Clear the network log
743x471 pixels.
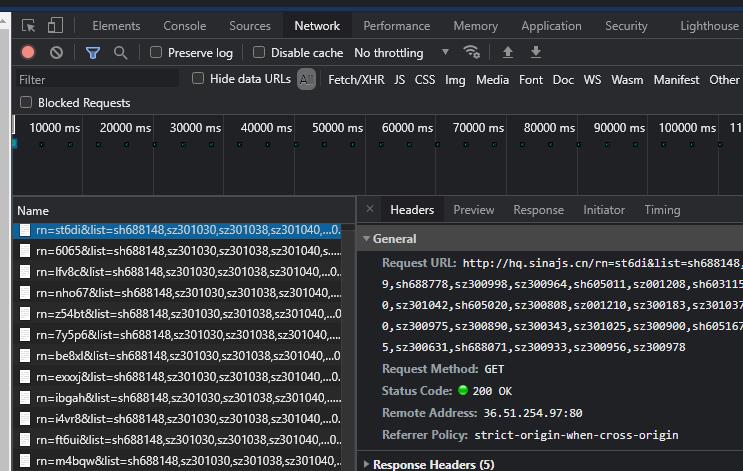coord(56,53)
